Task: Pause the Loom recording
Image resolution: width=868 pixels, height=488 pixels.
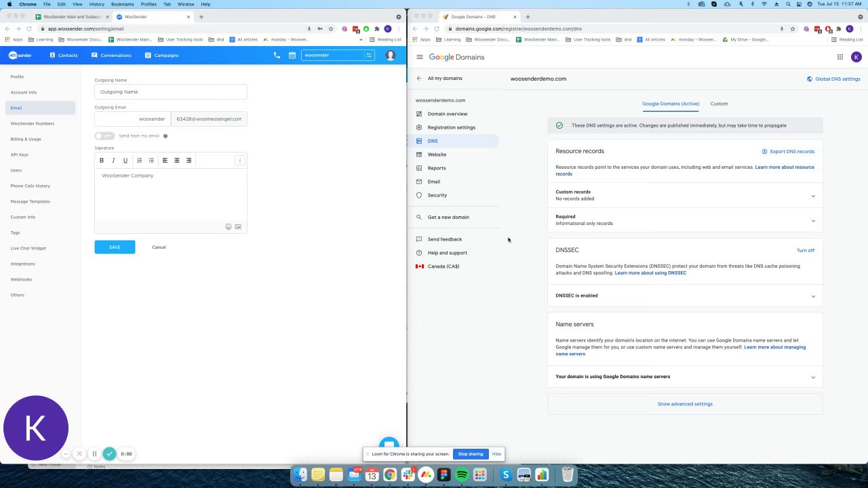Action: point(94,454)
